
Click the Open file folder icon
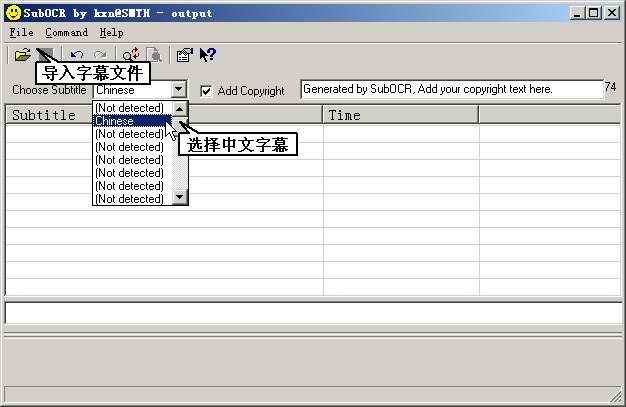pyautogui.click(x=22, y=55)
